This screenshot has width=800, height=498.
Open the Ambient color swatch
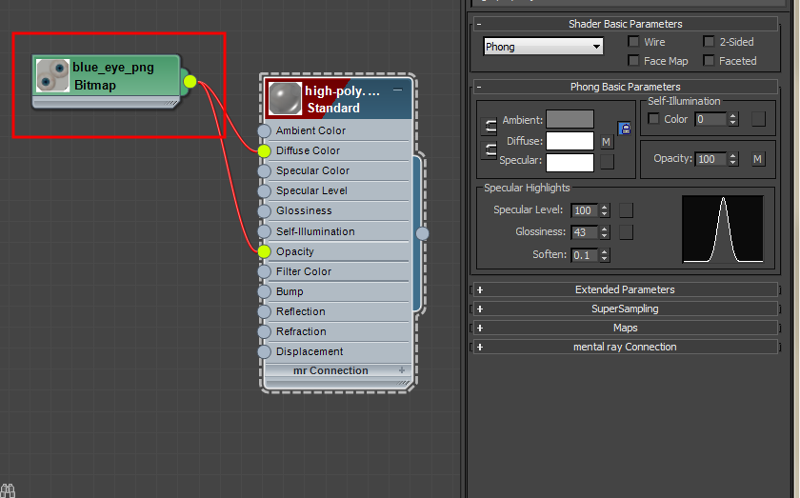pos(569,120)
